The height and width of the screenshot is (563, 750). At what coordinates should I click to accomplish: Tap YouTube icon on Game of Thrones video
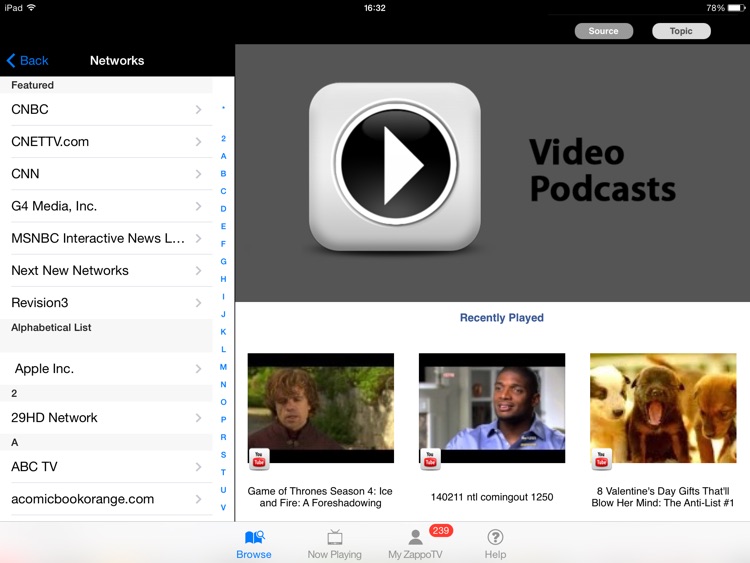[259, 459]
